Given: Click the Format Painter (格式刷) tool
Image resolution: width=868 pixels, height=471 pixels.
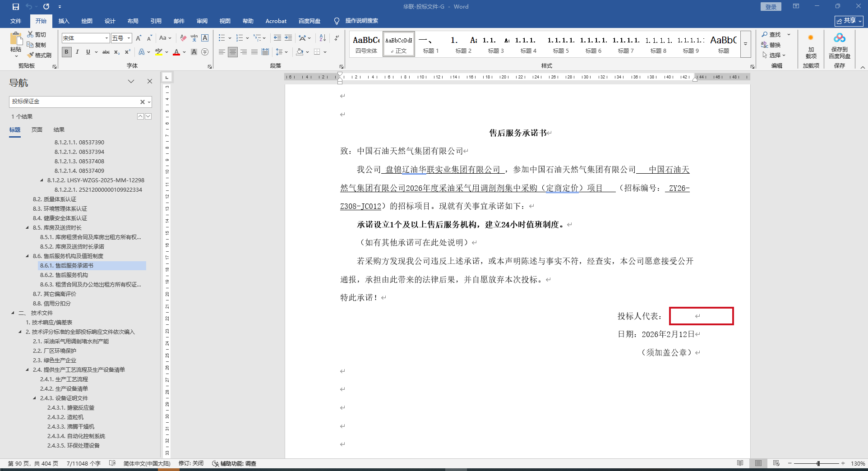Looking at the screenshot, I should (39, 55).
